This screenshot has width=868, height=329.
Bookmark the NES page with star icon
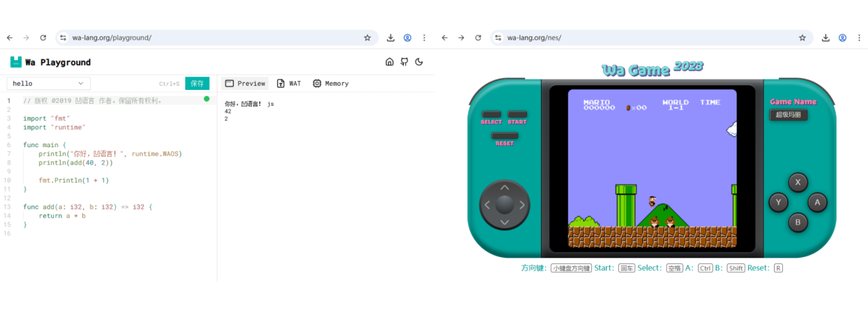pyautogui.click(x=802, y=38)
